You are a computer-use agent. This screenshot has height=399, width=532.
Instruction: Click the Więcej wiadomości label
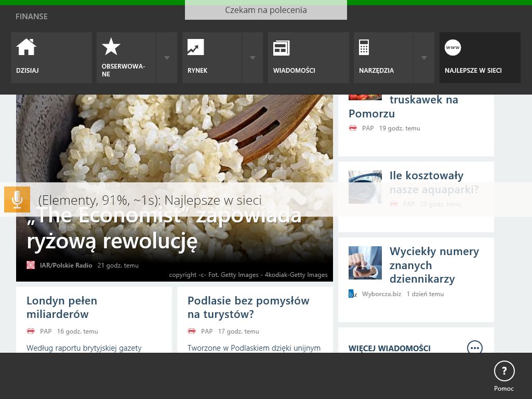point(390,348)
